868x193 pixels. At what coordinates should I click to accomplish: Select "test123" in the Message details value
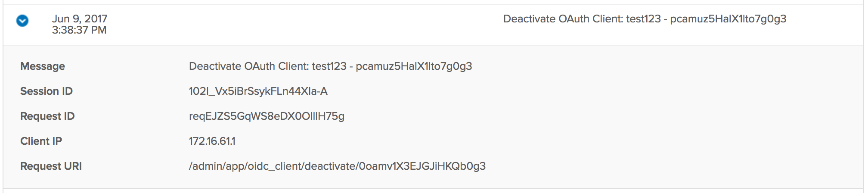[329, 66]
